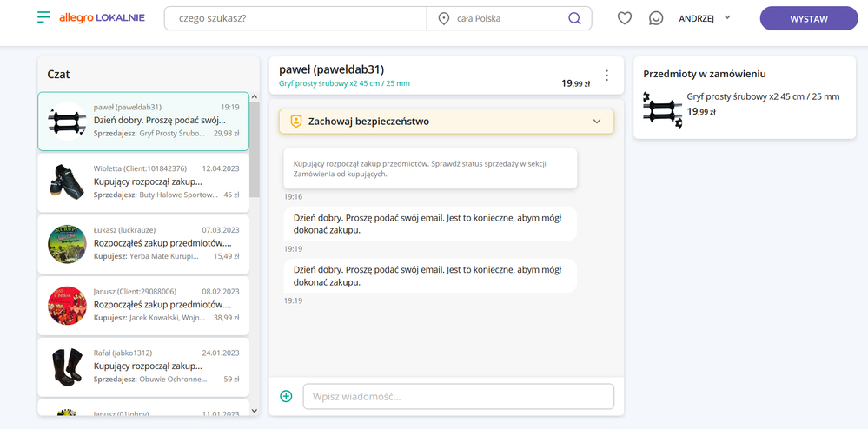Click the search magnifier icon
This screenshot has width=868, height=429.
click(573, 18)
